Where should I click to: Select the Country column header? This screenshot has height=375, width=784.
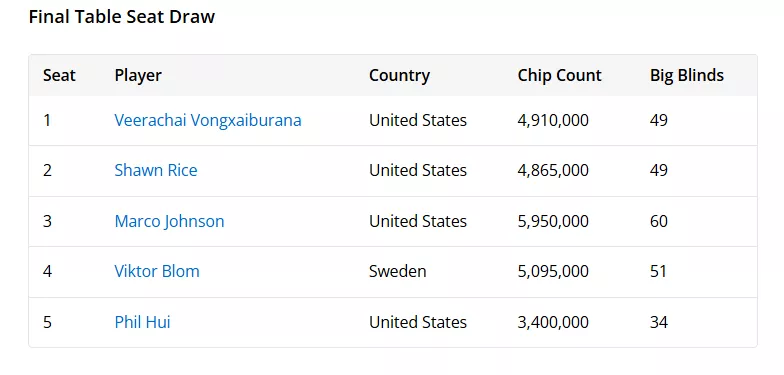point(400,76)
